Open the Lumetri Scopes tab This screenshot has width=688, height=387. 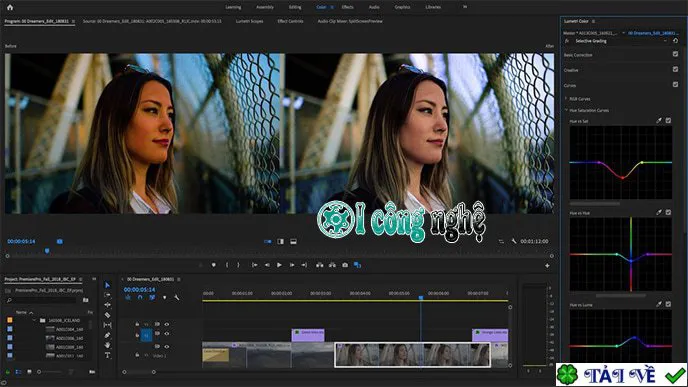point(249,21)
